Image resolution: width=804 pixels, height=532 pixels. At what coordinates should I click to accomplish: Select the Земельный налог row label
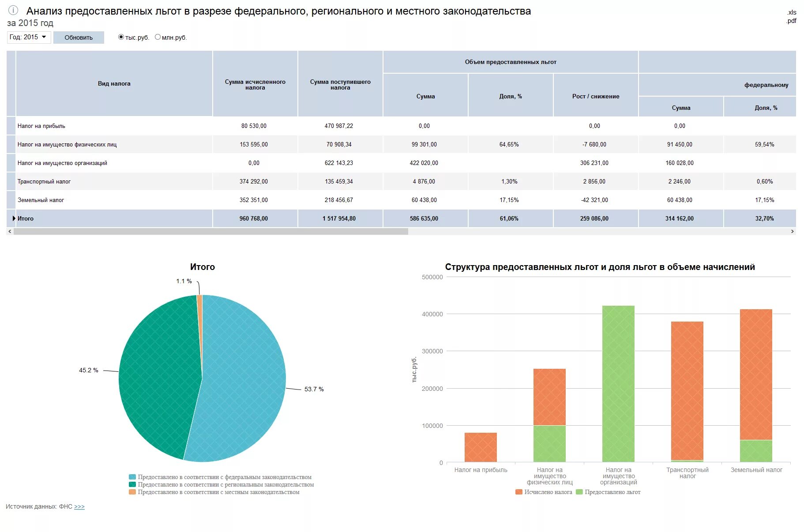click(41, 200)
